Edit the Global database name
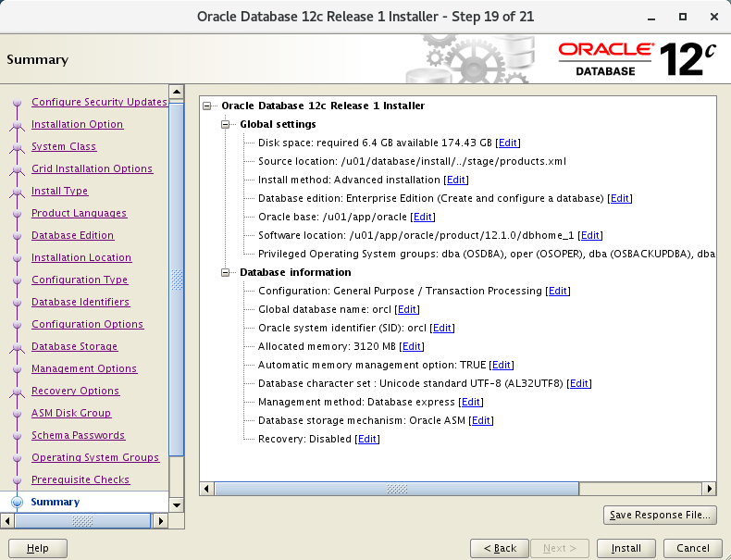Viewport: 731px width, 560px height. [407, 309]
